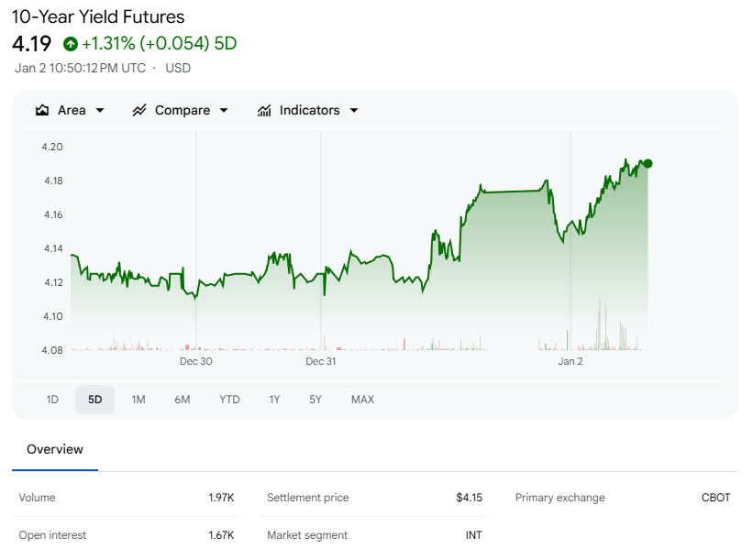Screen dimensions: 753x560
Task: Select the 1D time range
Action: click(x=52, y=400)
